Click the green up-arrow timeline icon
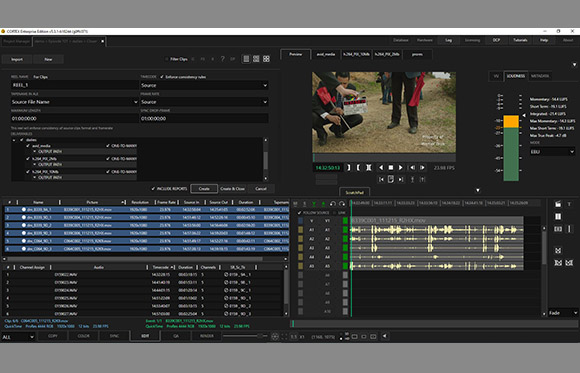Image resolution: width=580 pixels, height=373 pixels. pos(323,204)
